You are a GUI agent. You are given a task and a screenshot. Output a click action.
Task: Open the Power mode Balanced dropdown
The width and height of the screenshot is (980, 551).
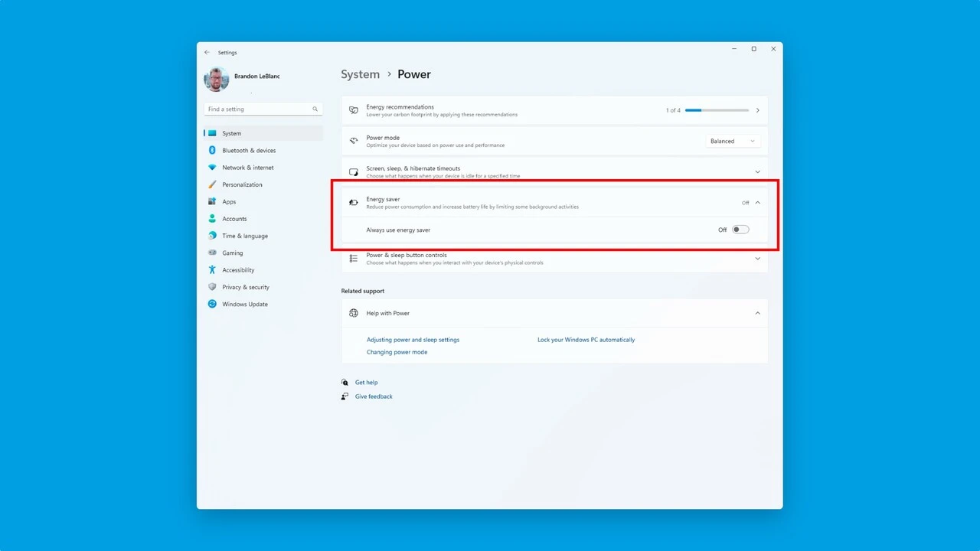tap(732, 142)
